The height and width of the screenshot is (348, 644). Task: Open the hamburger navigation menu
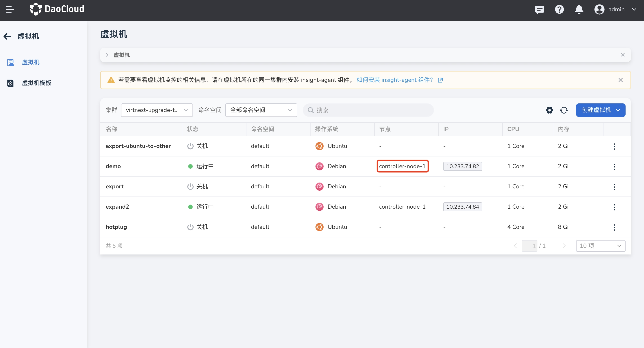click(x=9, y=9)
